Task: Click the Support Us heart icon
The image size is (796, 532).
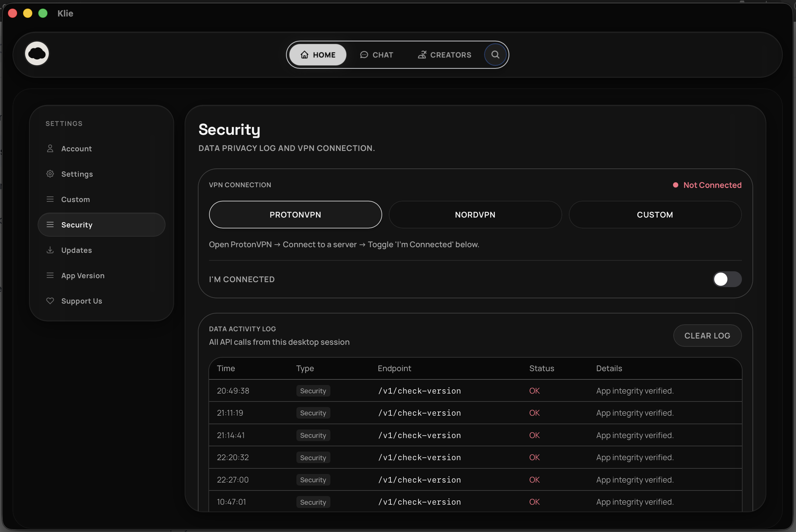Action: click(x=50, y=301)
